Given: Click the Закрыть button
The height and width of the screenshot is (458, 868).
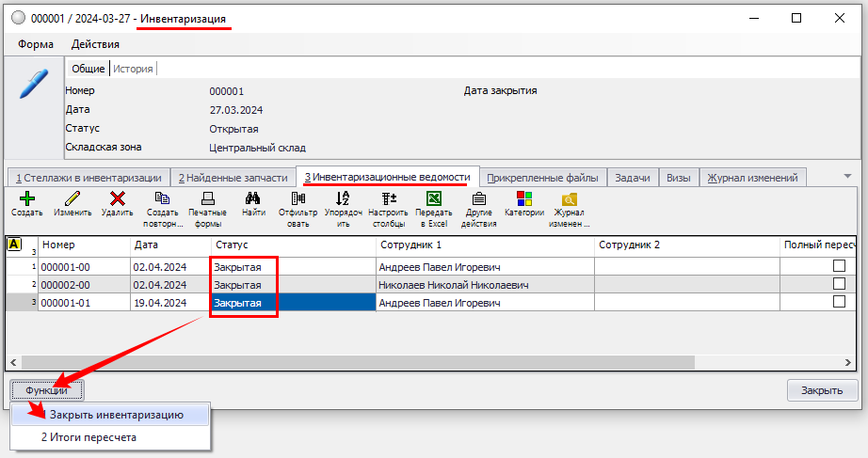Looking at the screenshot, I should pyautogui.click(x=822, y=390).
